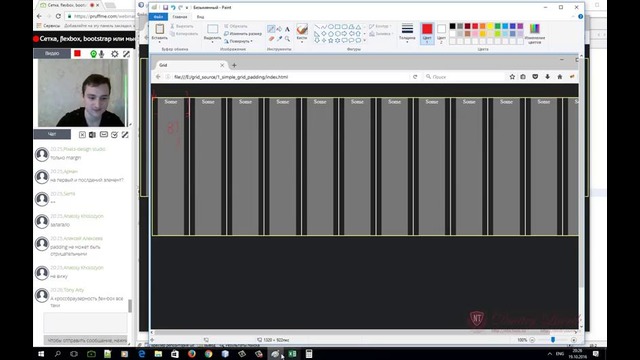640x360 pixels.
Task: Select the Fill bucket tool in Paint
Action: click(279, 29)
